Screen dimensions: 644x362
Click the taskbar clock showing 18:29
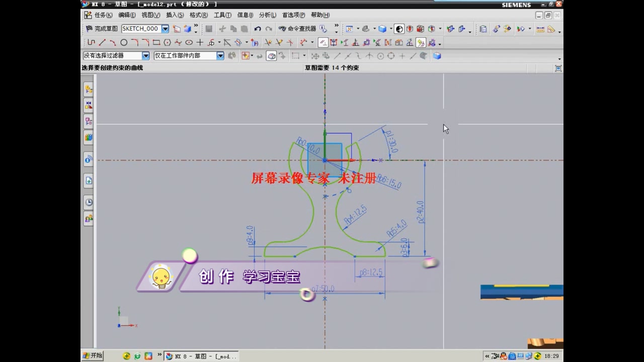pos(551,356)
